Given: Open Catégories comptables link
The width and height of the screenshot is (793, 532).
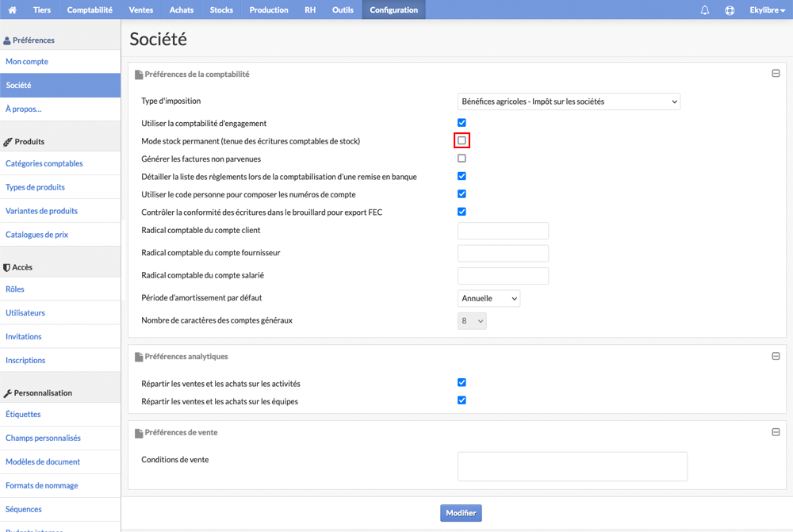Looking at the screenshot, I should point(60,163).
